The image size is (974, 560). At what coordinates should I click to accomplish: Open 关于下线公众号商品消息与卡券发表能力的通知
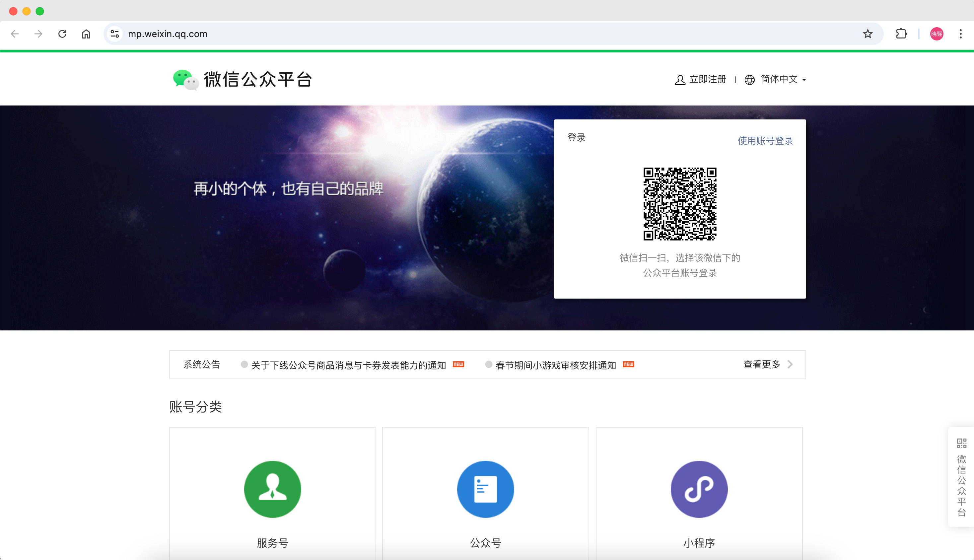(348, 365)
